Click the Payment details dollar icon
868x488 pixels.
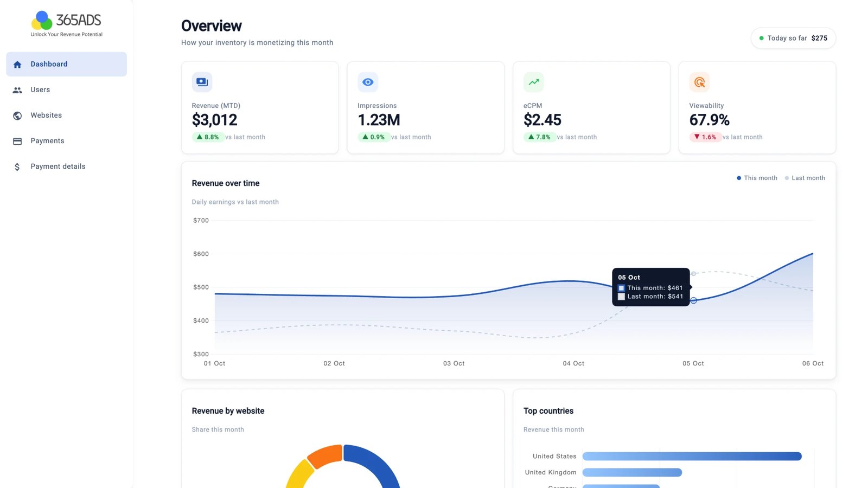click(17, 167)
